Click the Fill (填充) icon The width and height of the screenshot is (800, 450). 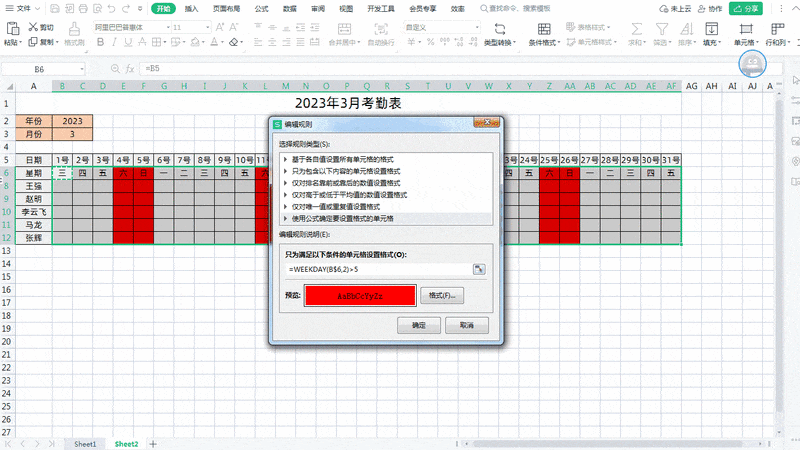(711, 29)
